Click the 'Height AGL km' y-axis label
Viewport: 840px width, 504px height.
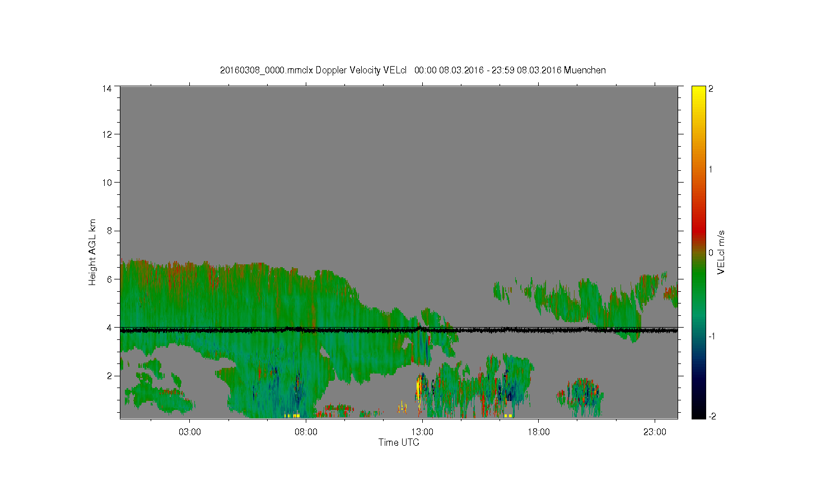click(92, 252)
